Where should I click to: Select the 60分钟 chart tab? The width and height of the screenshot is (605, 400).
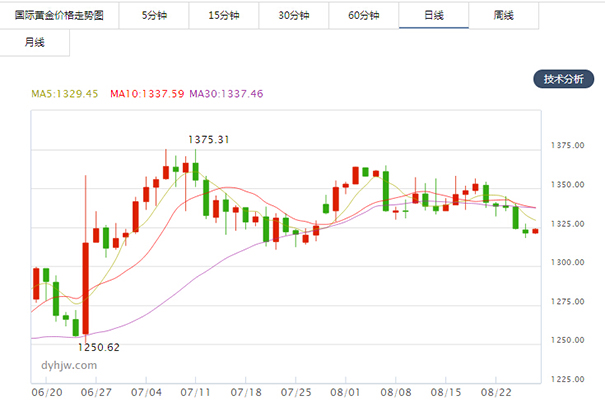[x=363, y=15]
